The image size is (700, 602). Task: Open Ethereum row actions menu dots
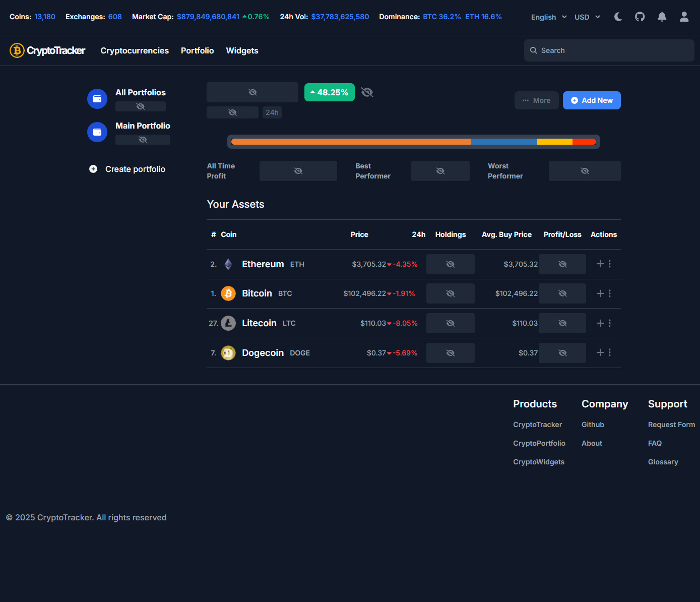click(x=610, y=264)
